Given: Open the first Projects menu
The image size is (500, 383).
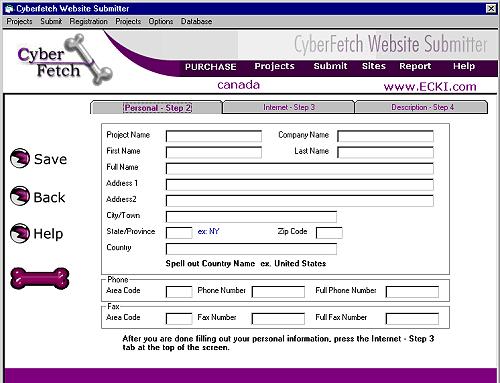Looking at the screenshot, I should pyautogui.click(x=19, y=21).
